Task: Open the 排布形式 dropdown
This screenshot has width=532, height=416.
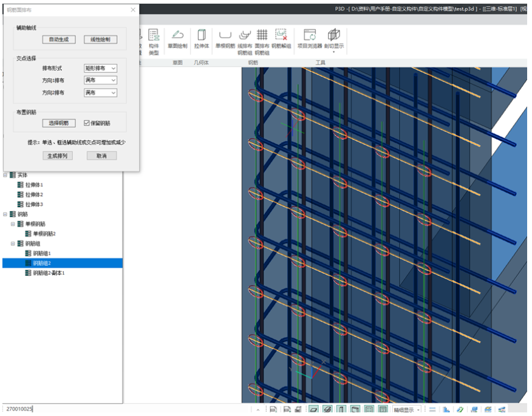Action: [100, 69]
